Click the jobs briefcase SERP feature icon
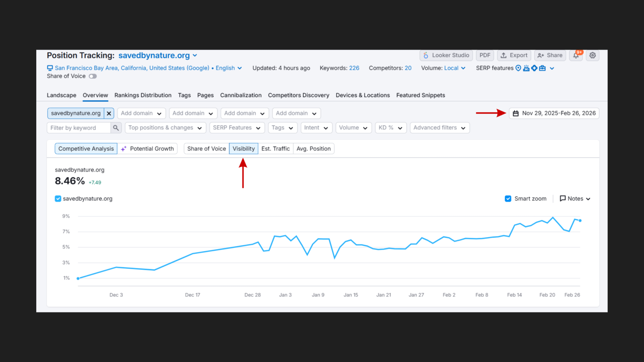Viewport: 644px width, 362px height. pyautogui.click(x=542, y=68)
